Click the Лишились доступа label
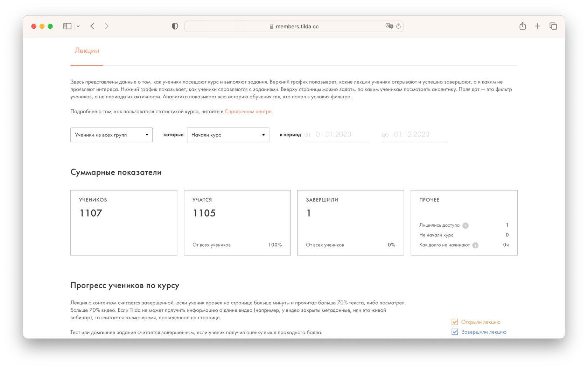The width and height of the screenshot is (588, 369). coord(440,225)
